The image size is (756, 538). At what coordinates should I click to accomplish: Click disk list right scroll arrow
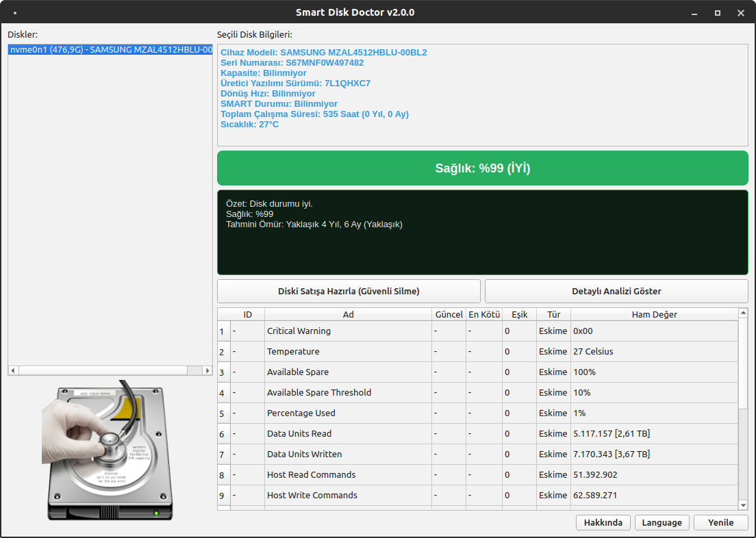(x=207, y=370)
